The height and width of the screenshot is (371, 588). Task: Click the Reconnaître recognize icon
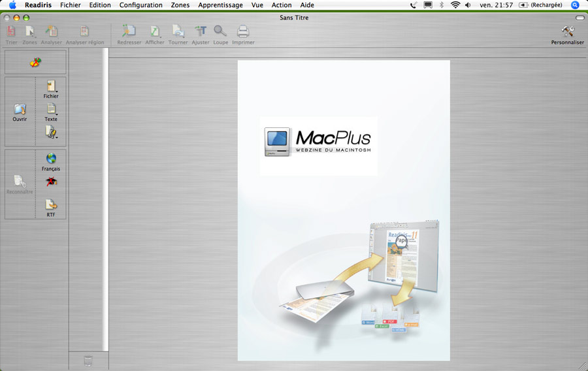click(20, 182)
